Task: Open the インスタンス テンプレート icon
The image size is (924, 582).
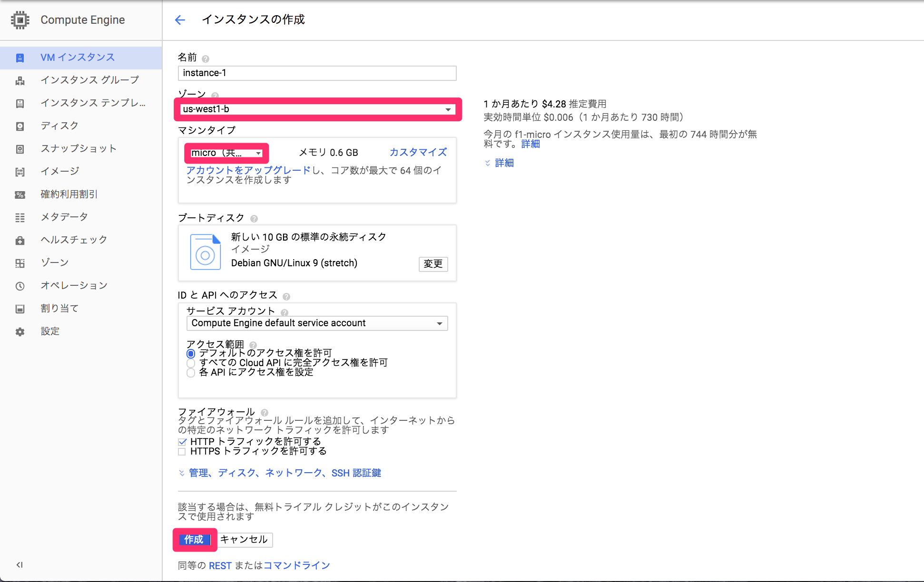Action: pyautogui.click(x=20, y=104)
